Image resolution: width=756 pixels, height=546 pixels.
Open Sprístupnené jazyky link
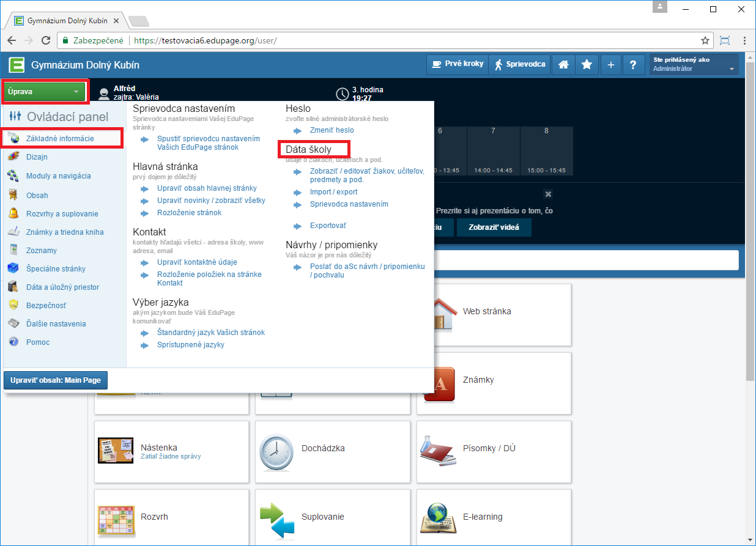(191, 345)
